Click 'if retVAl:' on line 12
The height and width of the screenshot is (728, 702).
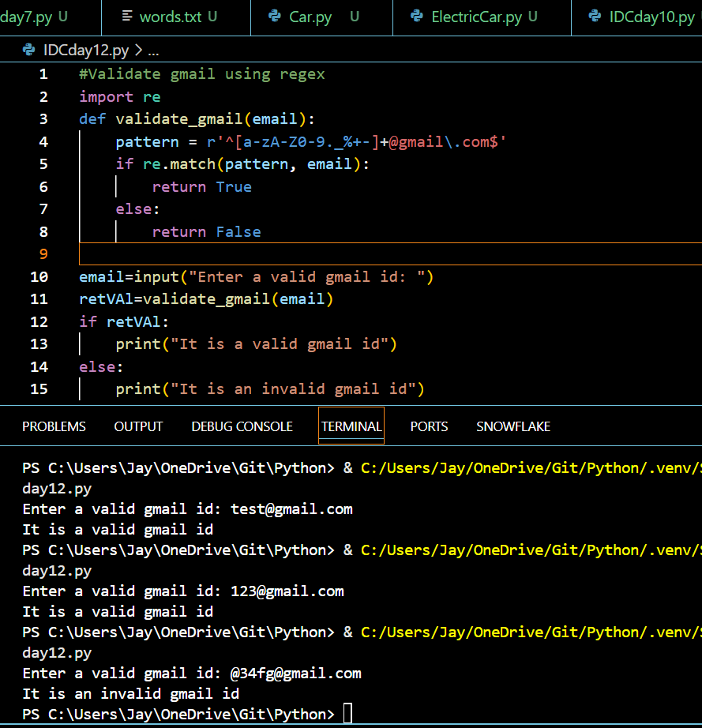[x=124, y=321]
